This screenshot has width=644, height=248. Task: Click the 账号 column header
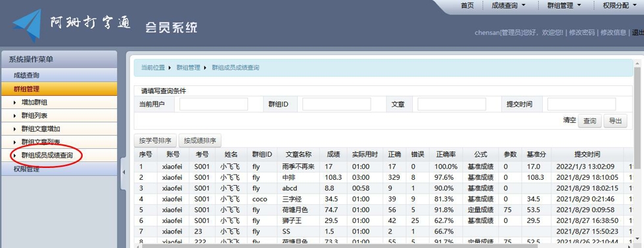point(173,155)
